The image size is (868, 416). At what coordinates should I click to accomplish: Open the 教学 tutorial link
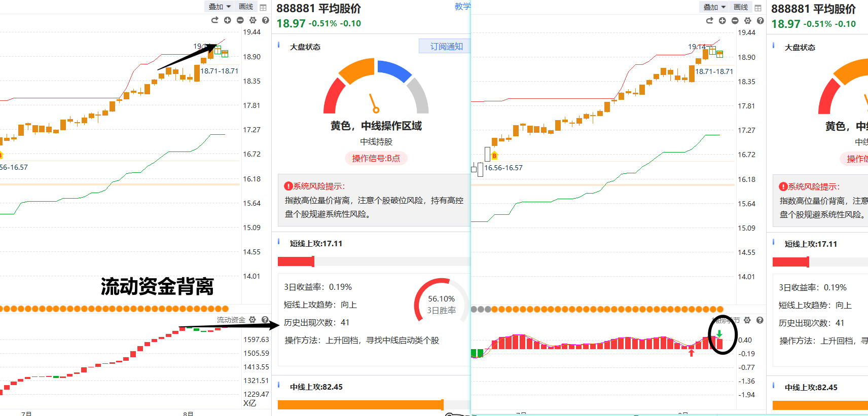[462, 6]
